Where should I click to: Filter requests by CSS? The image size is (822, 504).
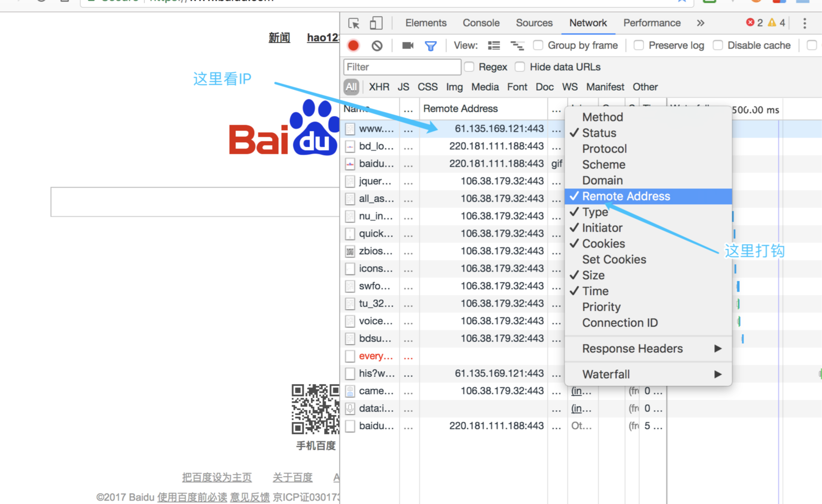click(x=427, y=87)
